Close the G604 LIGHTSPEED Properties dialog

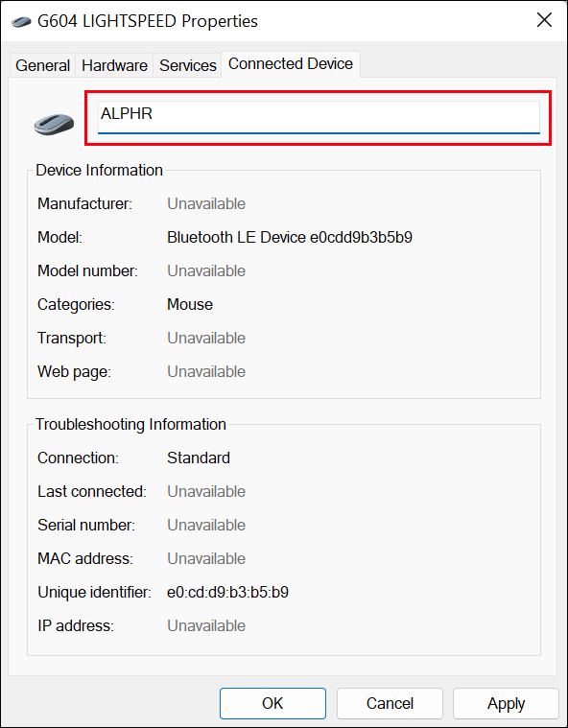pos(544,20)
